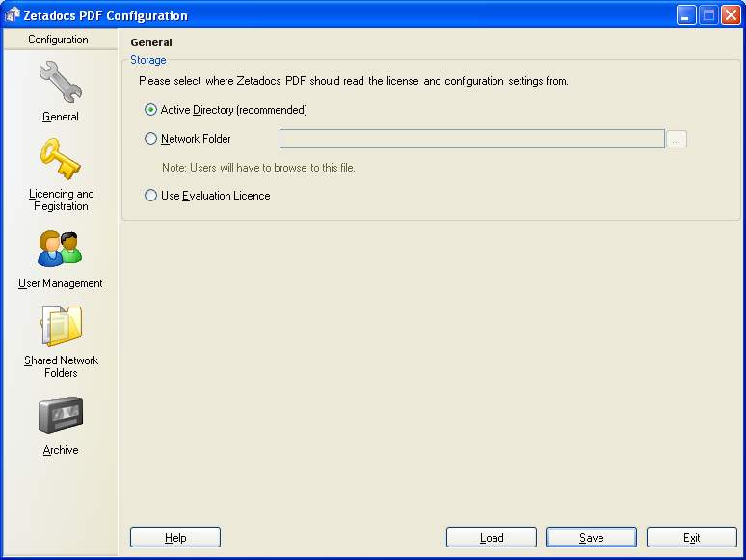Click the note about browsing to file
The width and height of the screenshot is (746, 560).
click(258, 168)
